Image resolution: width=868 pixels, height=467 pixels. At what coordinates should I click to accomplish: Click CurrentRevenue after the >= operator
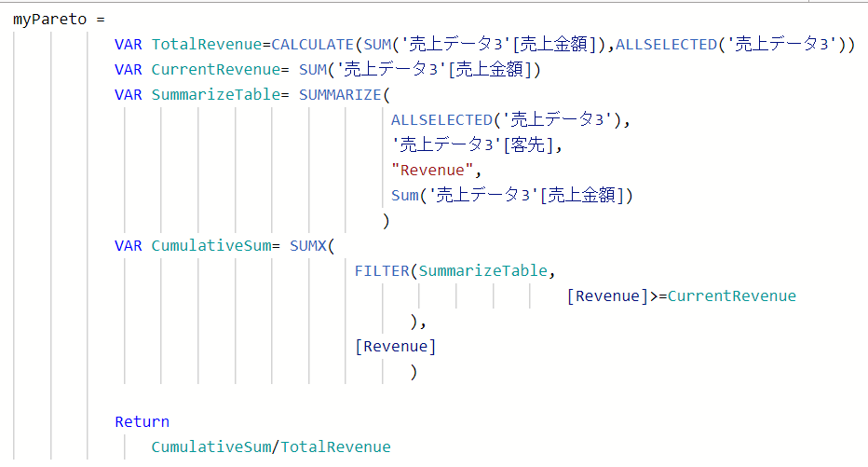732,295
